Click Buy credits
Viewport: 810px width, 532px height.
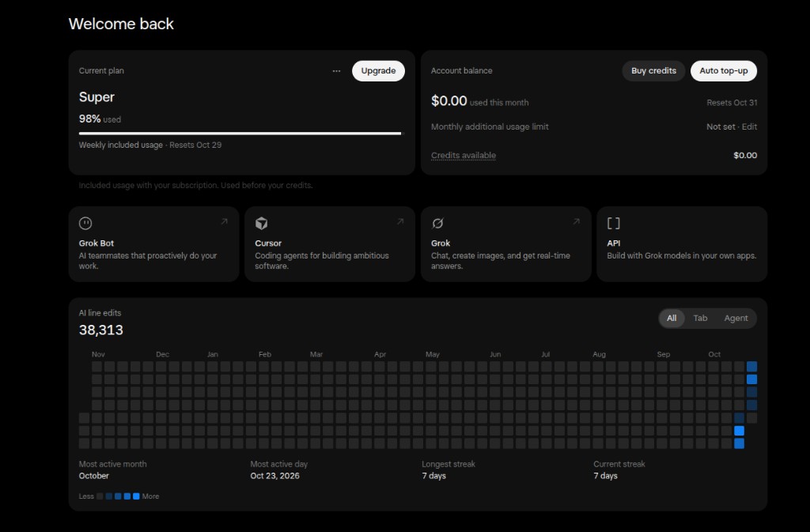(x=653, y=70)
